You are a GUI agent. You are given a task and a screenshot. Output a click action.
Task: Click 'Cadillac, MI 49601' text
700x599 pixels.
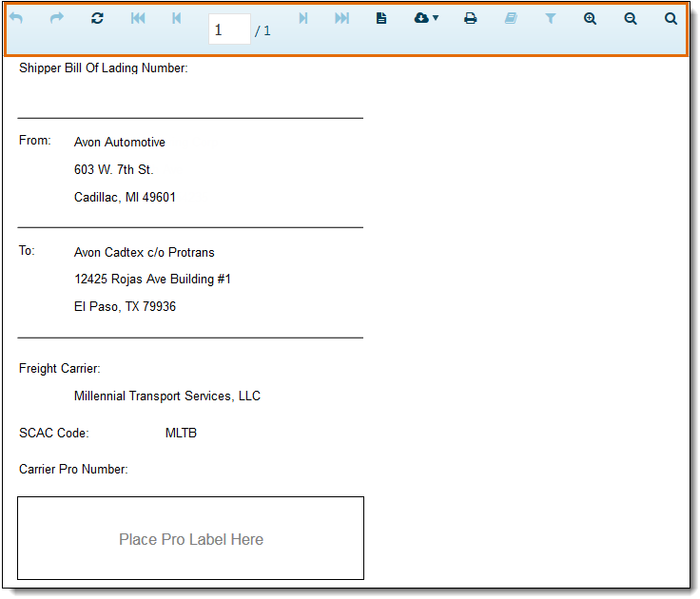125,197
